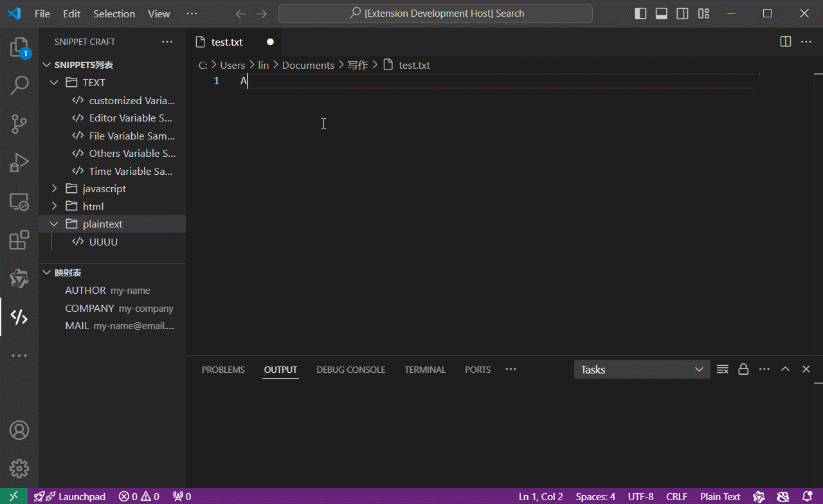Viewport: 823px width, 504px height.
Task: Open Remote Explorer in activity bar
Action: click(19, 202)
